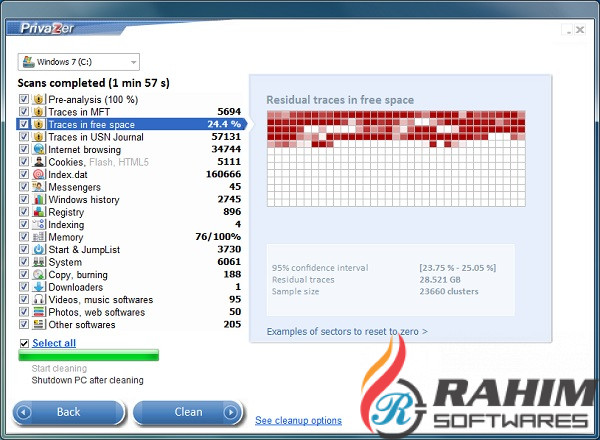This screenshot has height=440, width=600.
Task: Click the Windows 7 drive icon
Action: (28, 62)
